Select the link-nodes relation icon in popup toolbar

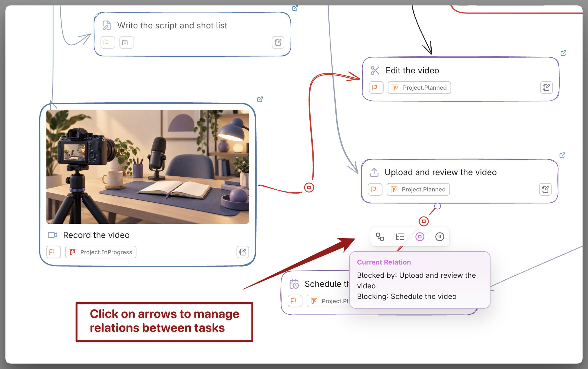(380, 237)
